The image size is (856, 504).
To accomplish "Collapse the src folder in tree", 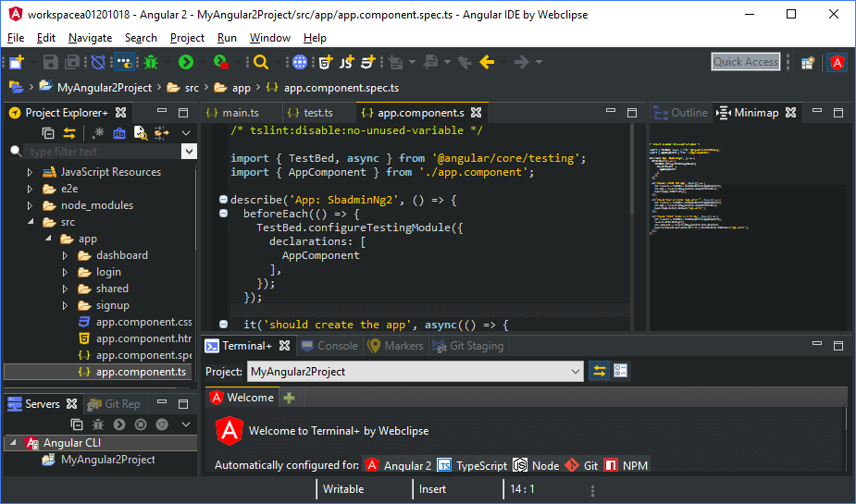I will pyautogui.click(x=30, y=222).
